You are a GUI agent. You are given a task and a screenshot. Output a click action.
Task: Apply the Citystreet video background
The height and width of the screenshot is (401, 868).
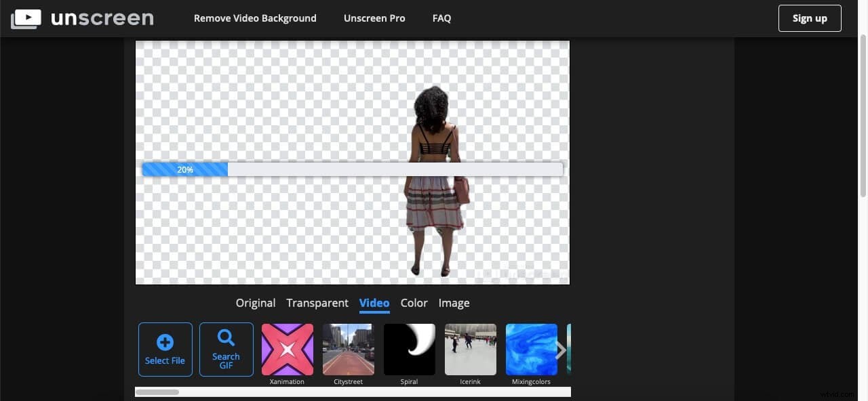click(x=348, y=350)
